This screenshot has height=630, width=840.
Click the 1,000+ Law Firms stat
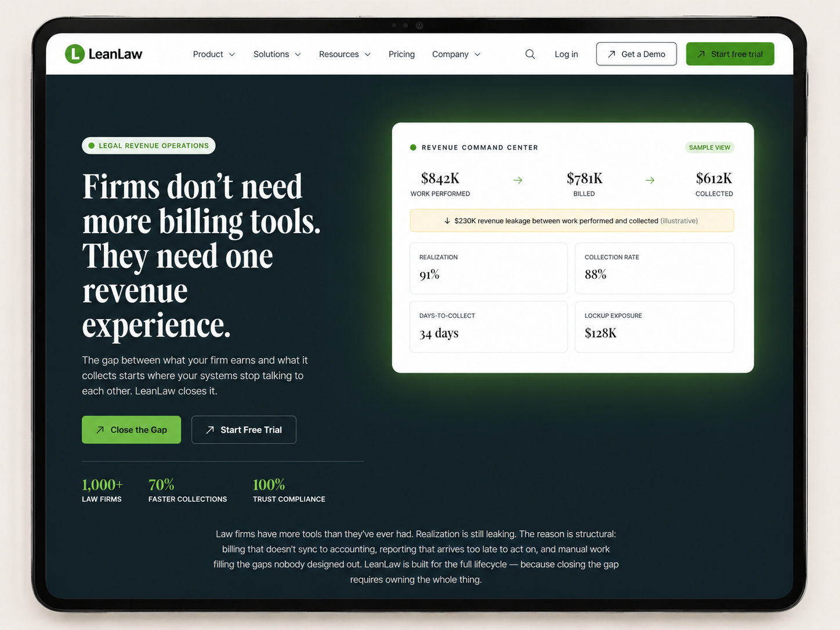coord(102,490)
